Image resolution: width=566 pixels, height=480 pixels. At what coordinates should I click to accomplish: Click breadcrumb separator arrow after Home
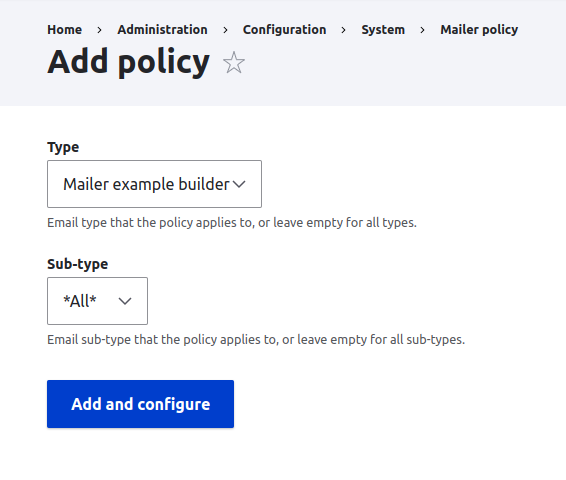99,30
